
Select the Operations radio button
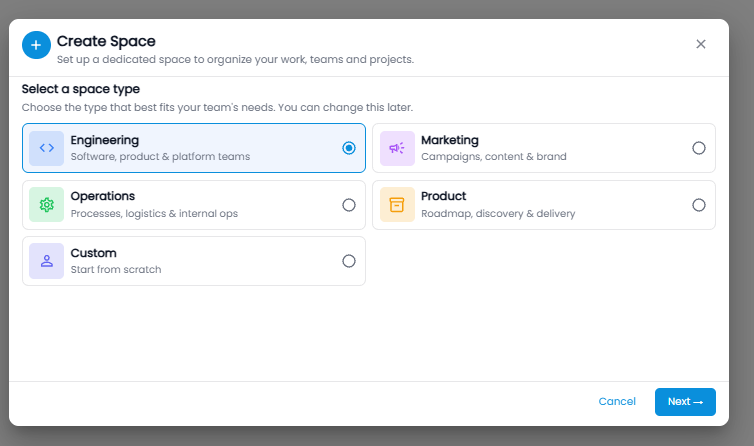[349, 205]
